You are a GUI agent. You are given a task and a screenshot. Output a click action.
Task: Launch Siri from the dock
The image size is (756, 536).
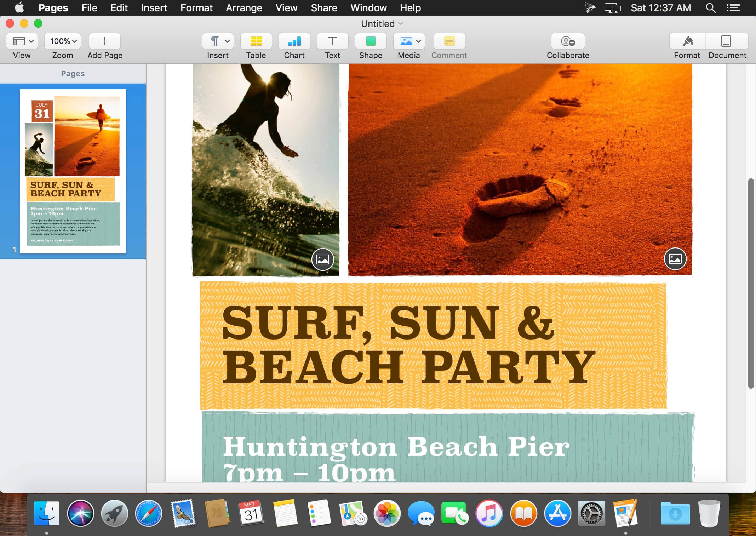(81, 513)
